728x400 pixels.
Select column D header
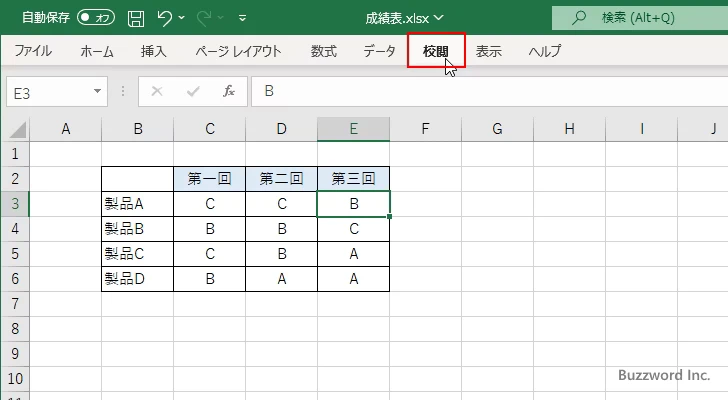(281, 129)
